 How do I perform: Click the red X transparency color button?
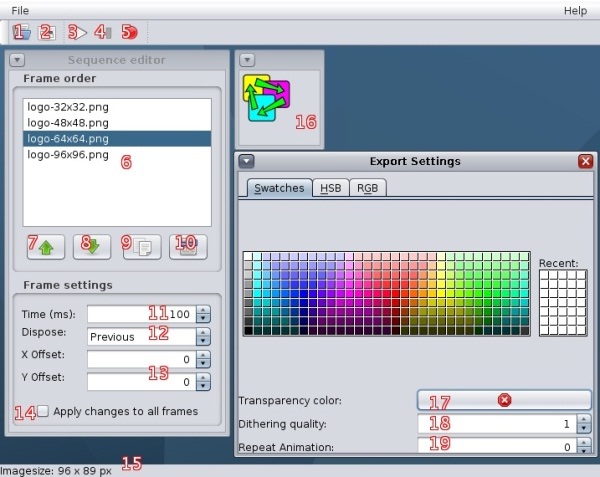(x=504, y=400)
